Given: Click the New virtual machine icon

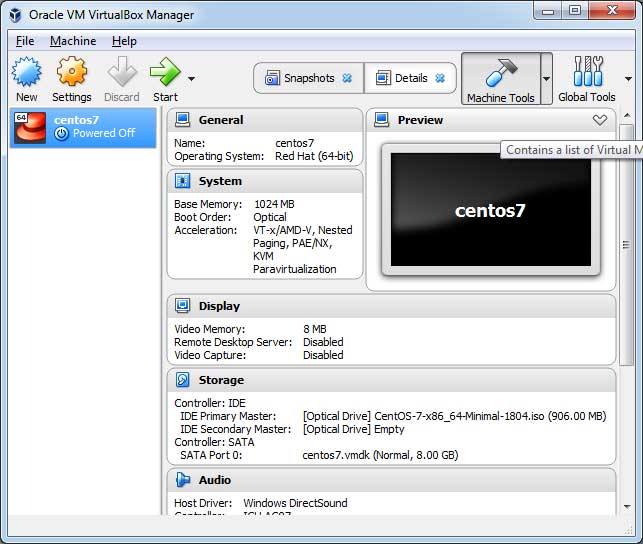Looking at the screenshot, I should tap(26, 72).
